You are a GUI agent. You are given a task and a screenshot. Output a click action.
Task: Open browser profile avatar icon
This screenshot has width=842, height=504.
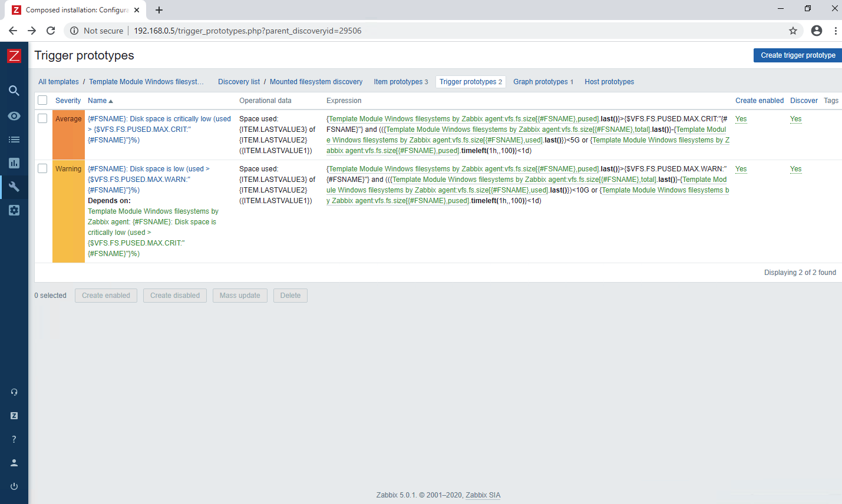coord(817,31)
